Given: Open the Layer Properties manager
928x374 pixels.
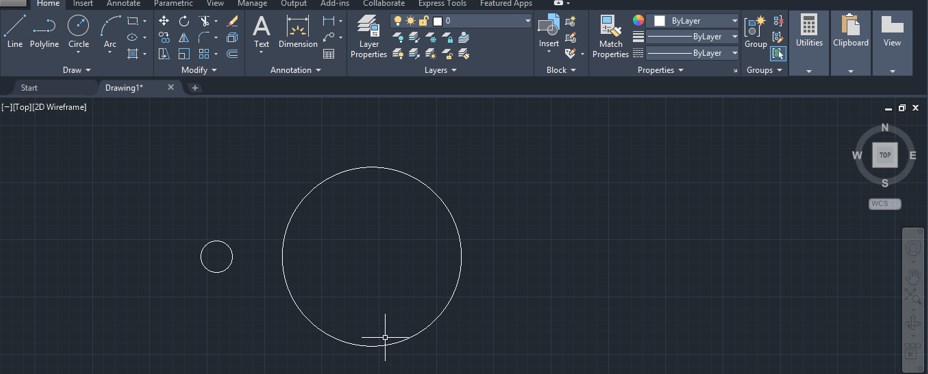Looking at the screenshot, I should click(x=368, y=37).
